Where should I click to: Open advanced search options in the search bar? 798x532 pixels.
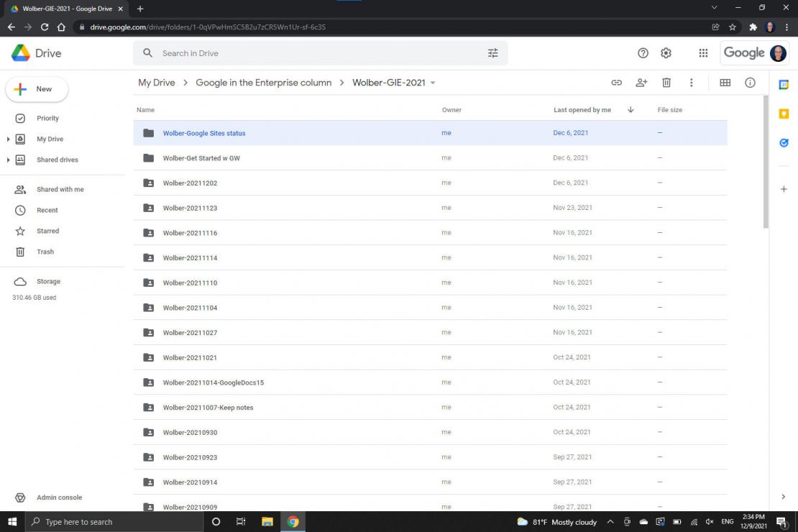[x=492, y=52]
